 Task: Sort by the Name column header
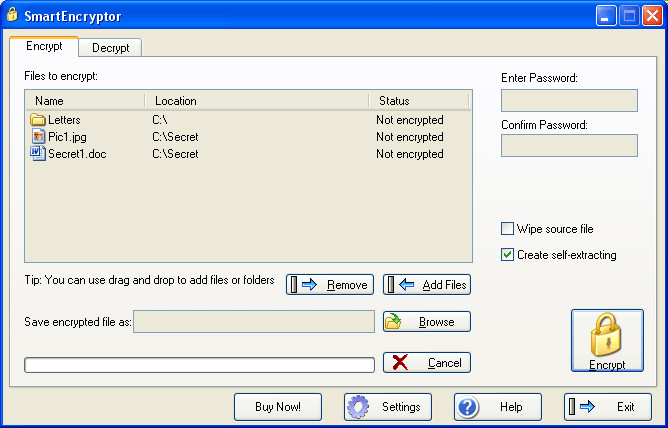(x=85, y=101)
